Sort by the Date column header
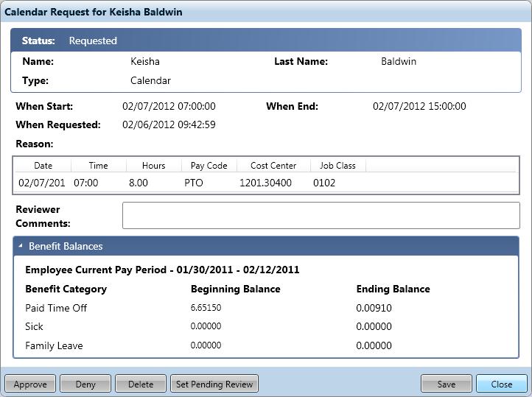Viewport: 532px width, 397px height. point(43,166)
